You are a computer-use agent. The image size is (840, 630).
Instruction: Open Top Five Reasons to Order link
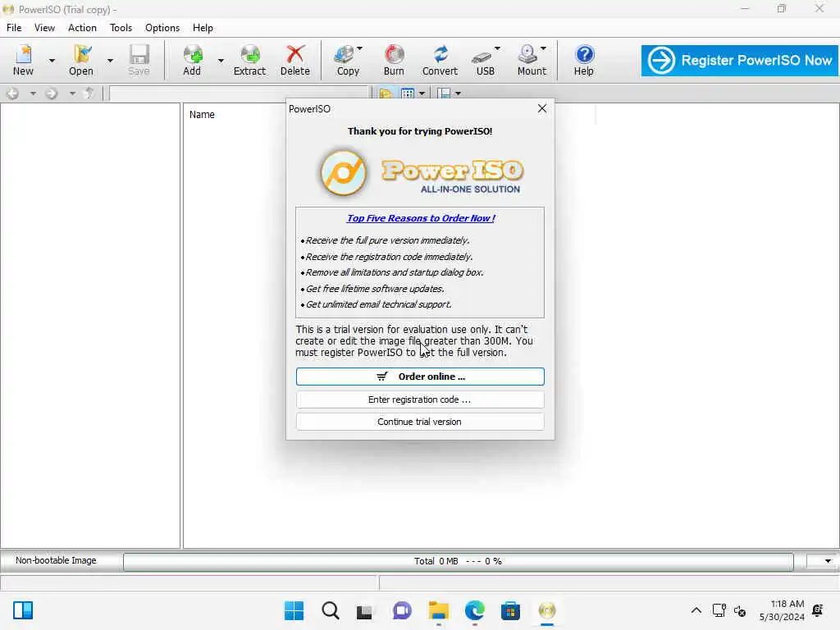(421, 218)
